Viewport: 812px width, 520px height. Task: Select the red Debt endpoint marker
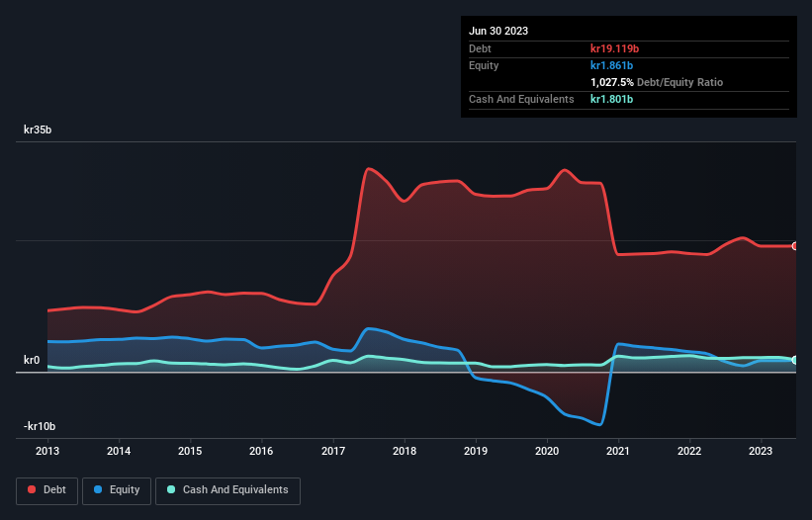pos(795,246)
